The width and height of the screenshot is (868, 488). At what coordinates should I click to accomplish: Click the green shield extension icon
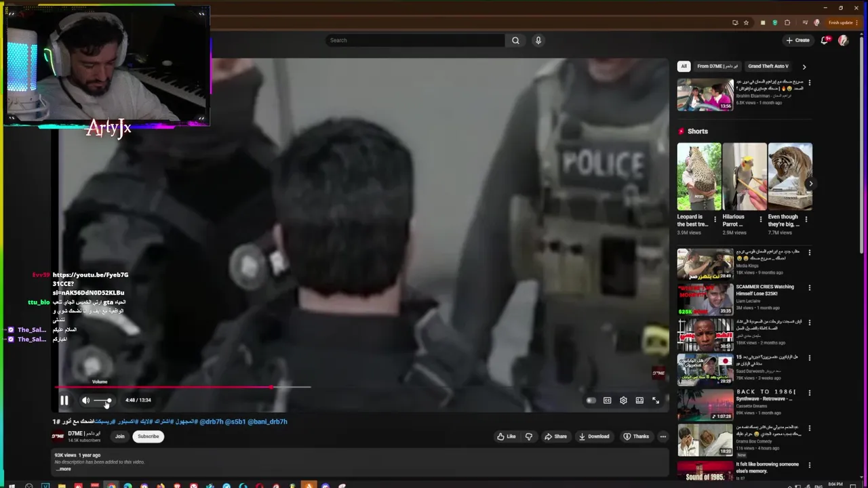click(775, 22)
